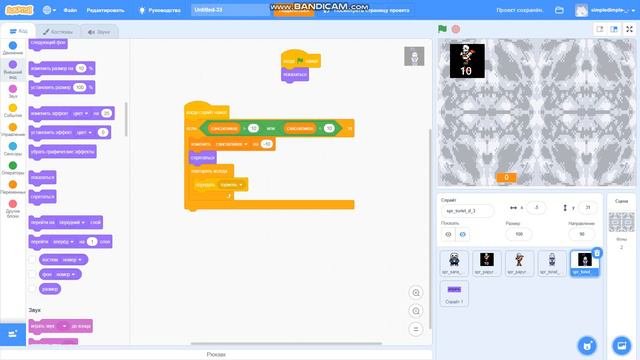Open Руководства tutorials

click(160, 10)
